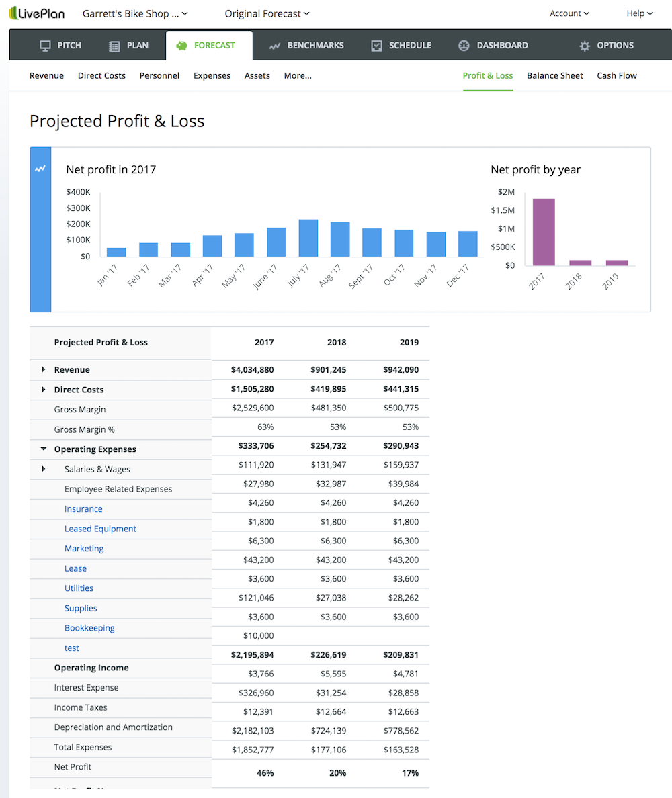
Task: Open the Marketing expense link
Action: pyautogui.click(x=84, y=549)
